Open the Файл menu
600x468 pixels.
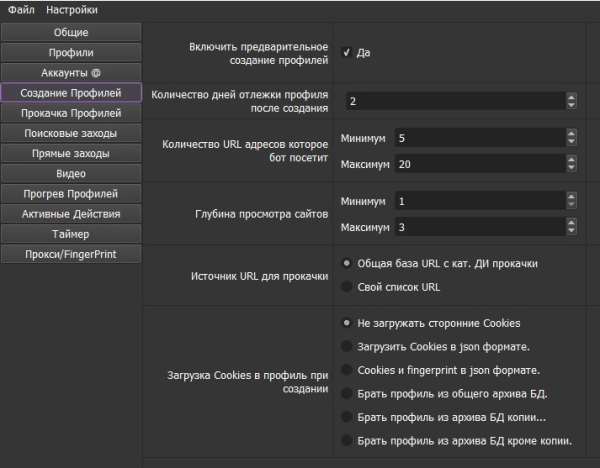click(21, 10)
